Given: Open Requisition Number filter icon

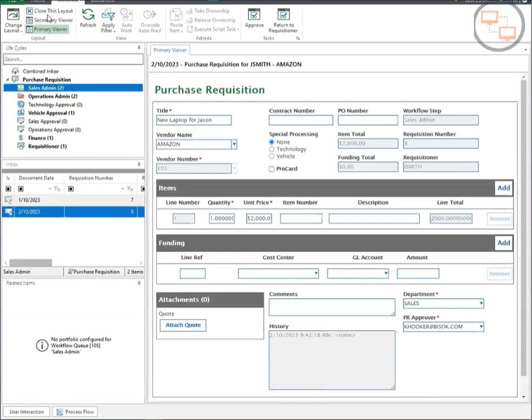Looking at the screenshot, I should point(130,189).
